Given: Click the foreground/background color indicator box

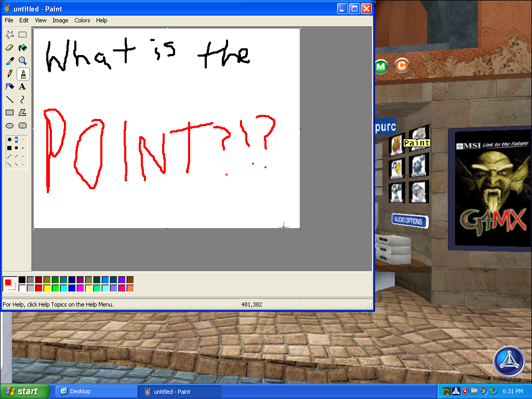Looking at the screenshot, I should (10, 284).
